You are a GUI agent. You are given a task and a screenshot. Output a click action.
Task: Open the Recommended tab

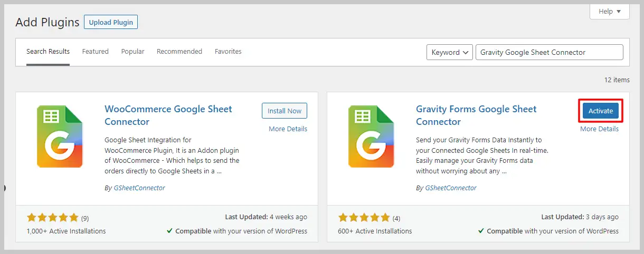pos(179,52)
